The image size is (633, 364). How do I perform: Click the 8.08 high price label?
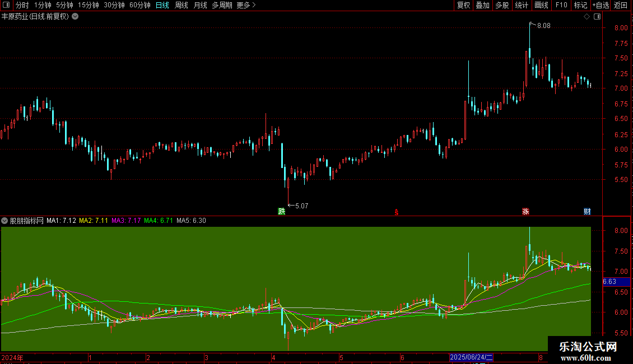tap(544, 26)
